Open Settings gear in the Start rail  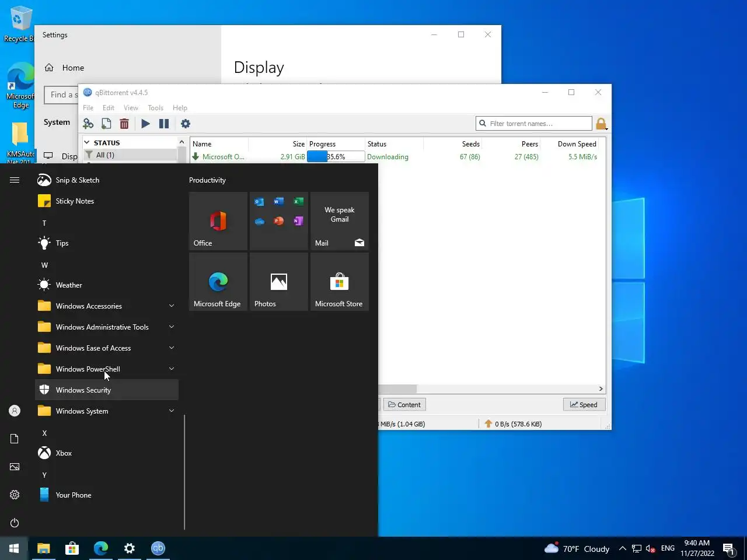point(15,495)
